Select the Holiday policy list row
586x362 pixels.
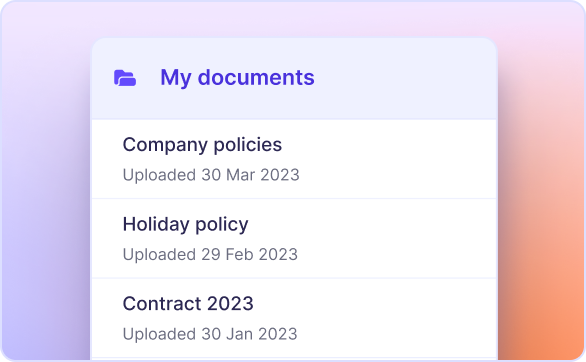(294, 238)
